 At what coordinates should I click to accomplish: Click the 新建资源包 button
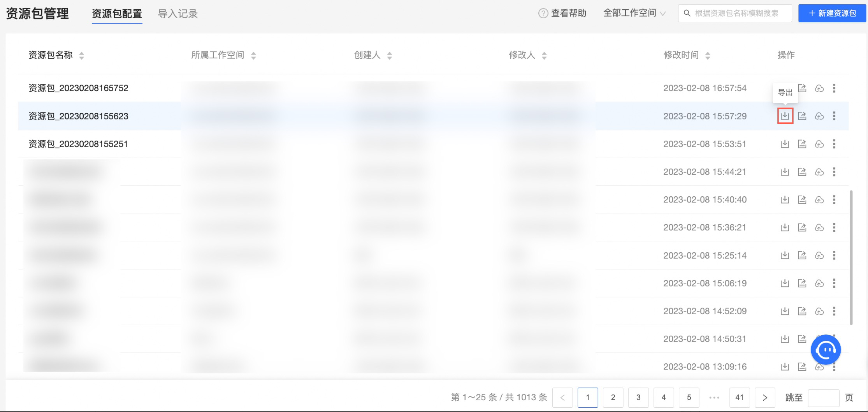click(832, 13)
